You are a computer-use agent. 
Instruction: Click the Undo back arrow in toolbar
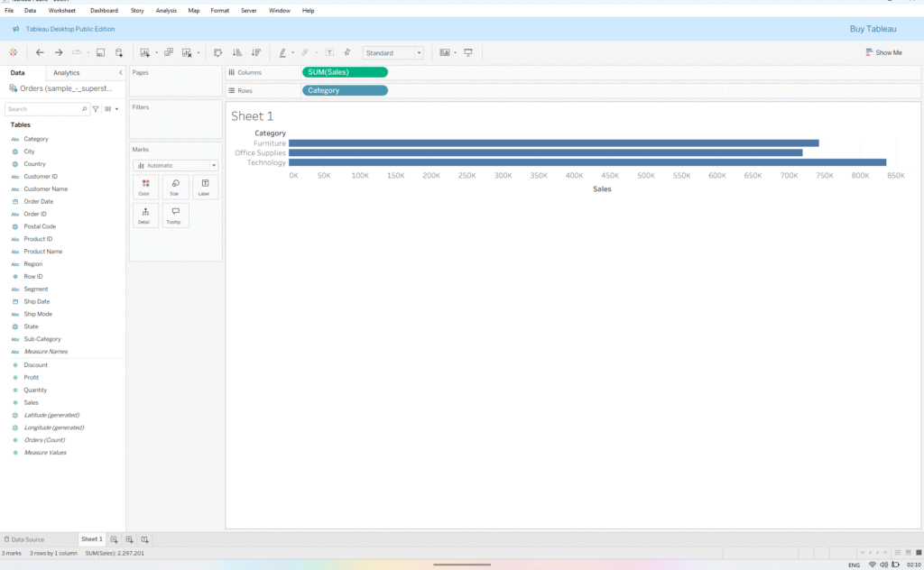point(40,52)
